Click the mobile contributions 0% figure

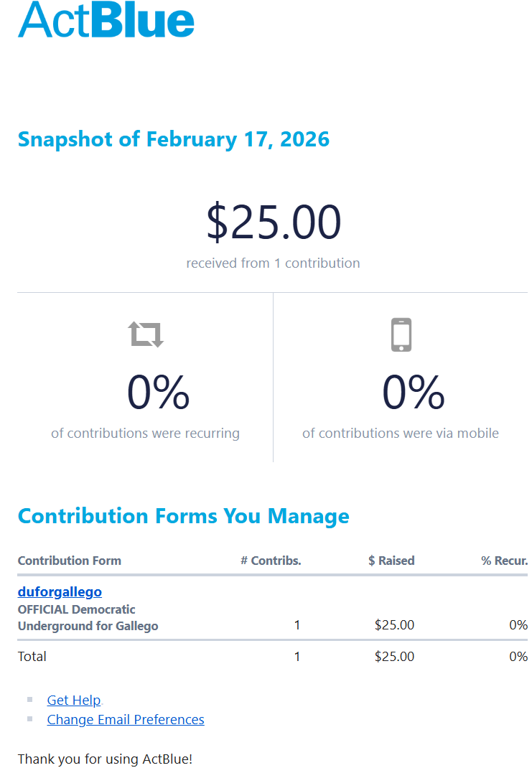[413, 393]
